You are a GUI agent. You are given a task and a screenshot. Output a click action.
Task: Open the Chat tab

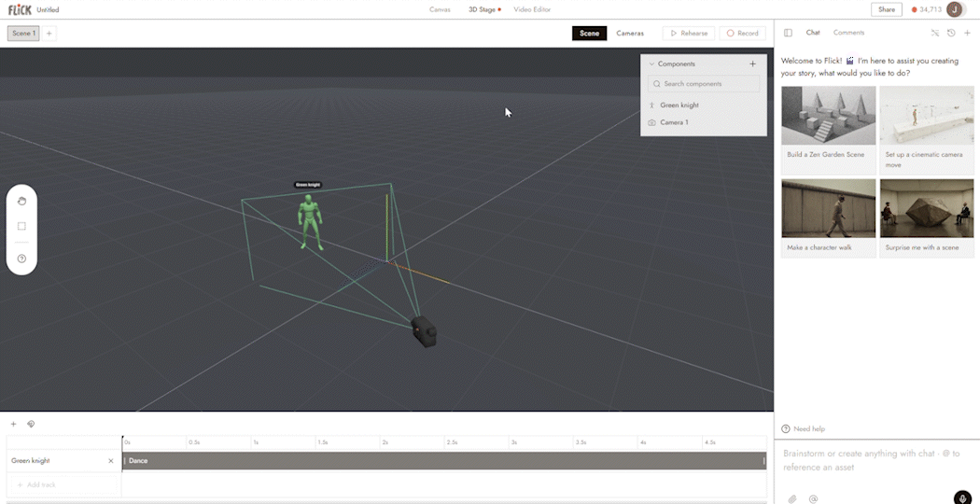[813, 33]
